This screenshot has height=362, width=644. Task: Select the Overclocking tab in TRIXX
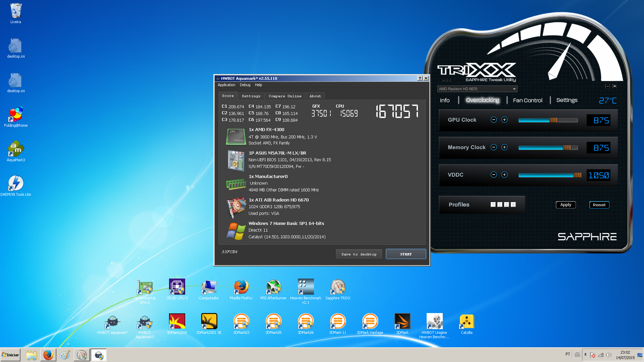tap(483, 100)
